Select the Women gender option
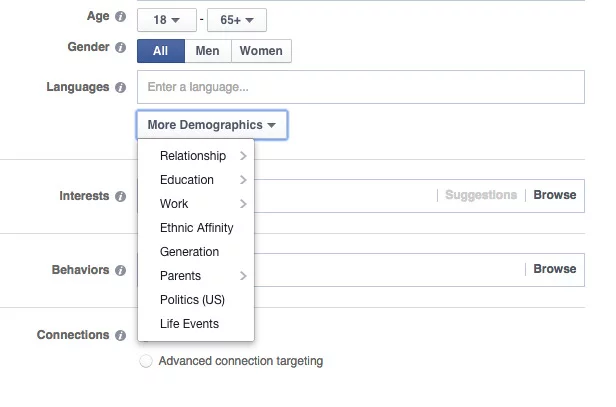 pos(261,51)
